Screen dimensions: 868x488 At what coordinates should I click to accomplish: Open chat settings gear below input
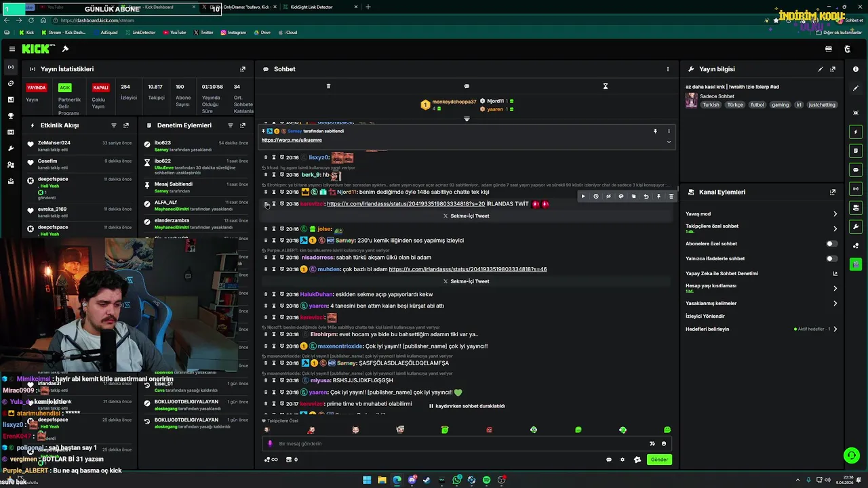coord(623,460)
